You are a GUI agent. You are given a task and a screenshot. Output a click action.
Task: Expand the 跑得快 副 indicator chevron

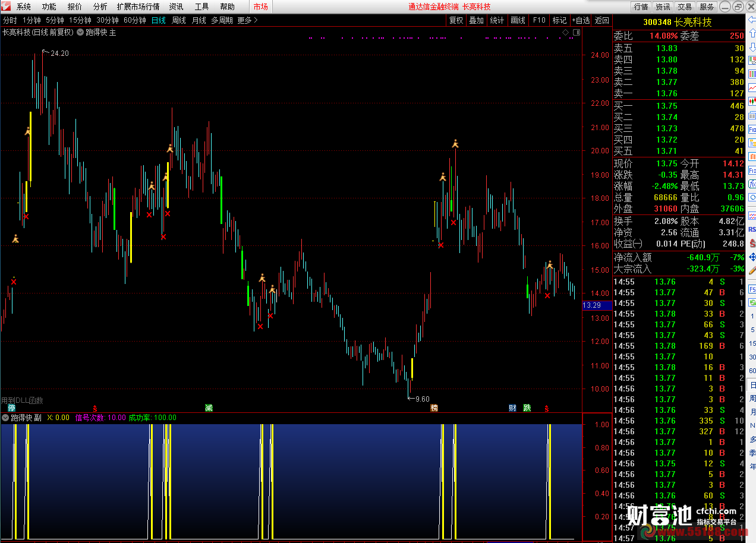[x=5, y=418]
